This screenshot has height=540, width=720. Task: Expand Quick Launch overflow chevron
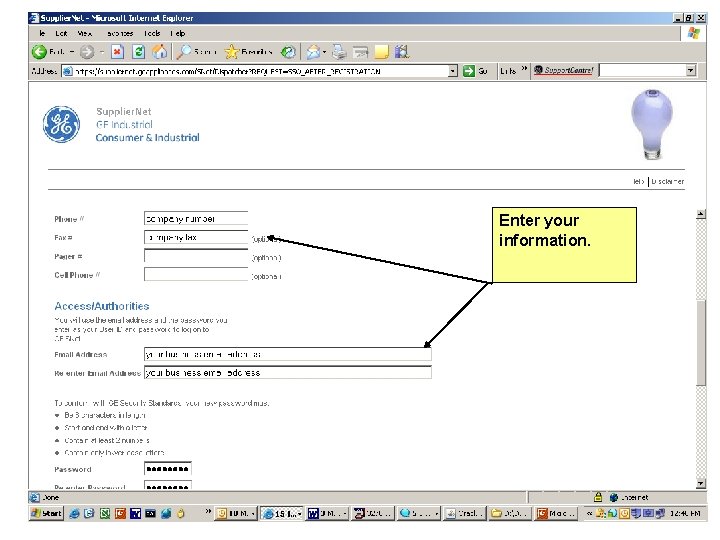click(x=208, y=511)
